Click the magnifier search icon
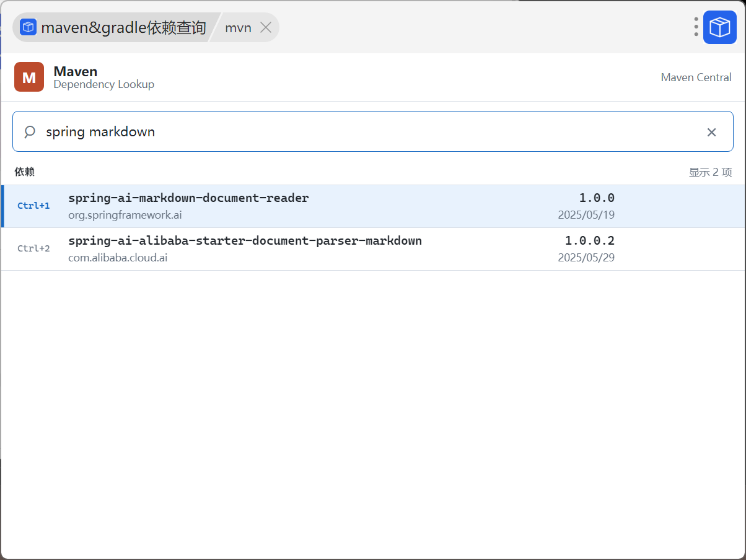 click(30, 132)
